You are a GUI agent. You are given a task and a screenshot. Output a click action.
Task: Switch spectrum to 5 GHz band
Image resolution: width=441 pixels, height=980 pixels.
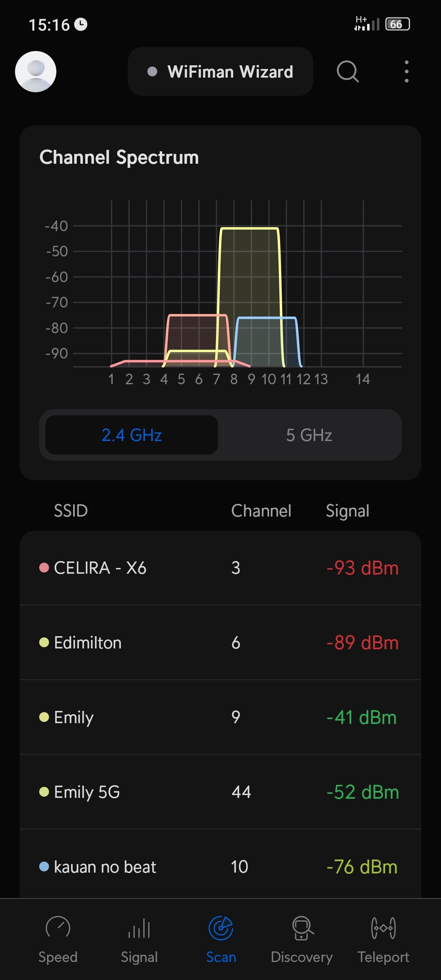[309, 435]
